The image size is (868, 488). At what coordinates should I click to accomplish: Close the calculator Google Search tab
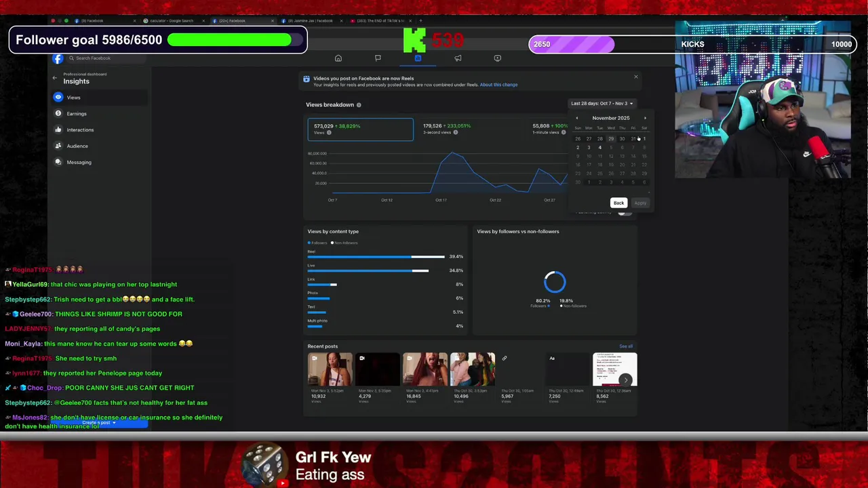coord(204,21)
